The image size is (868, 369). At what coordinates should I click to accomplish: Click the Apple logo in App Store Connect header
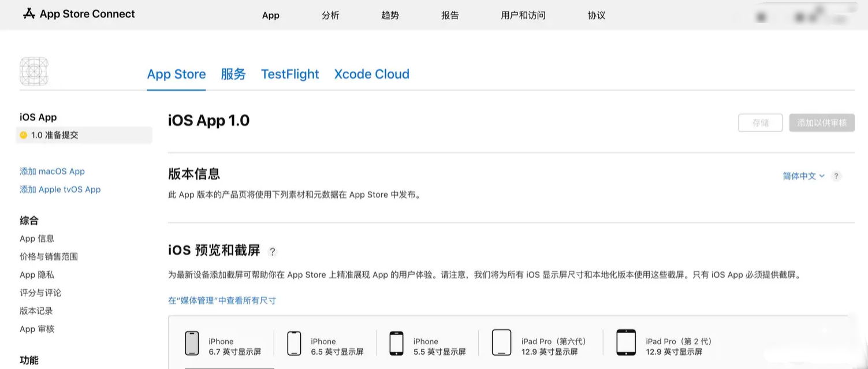tap(27, 13)
